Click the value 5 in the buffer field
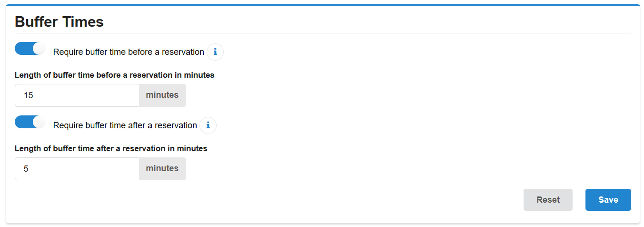The width and height of the screenshot is (644, 227). click(26, 169)
